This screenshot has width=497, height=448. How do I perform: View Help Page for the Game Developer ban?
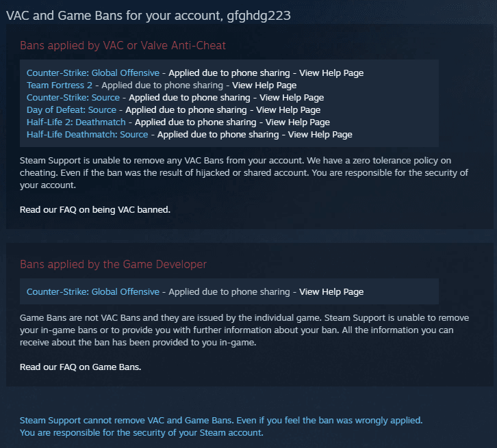pyautogui.click(x=331, y=291)
